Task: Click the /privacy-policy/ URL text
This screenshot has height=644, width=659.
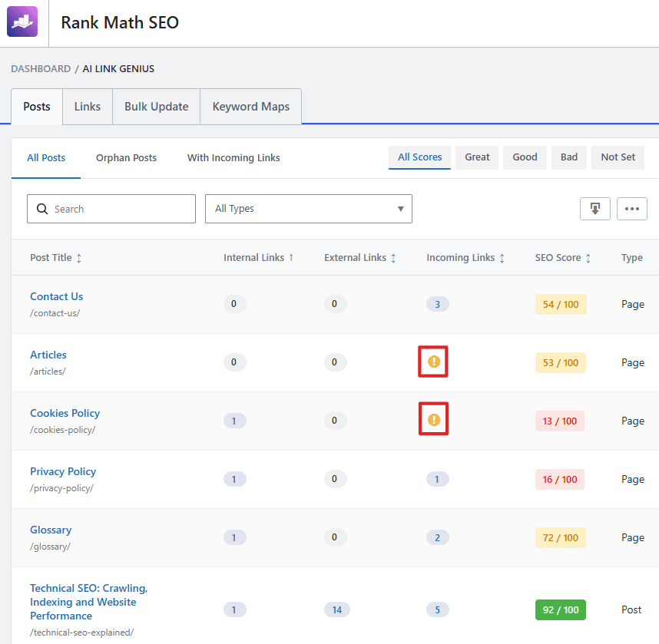Action: (61, 489)
